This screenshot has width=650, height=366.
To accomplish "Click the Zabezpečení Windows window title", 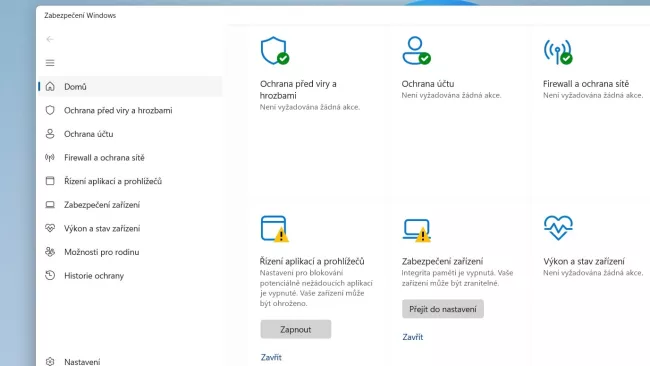I will click(80, 15).
